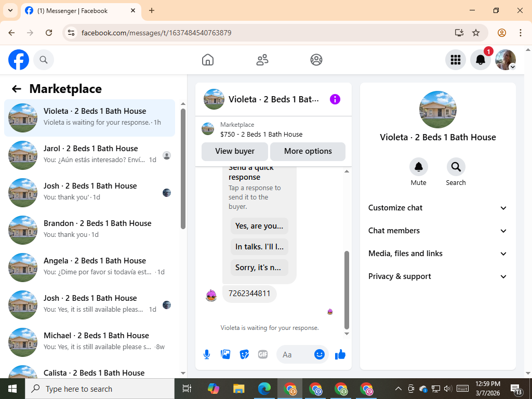Reload the page in the browser
The width and height of the screenshot is (532, 399).
(49, 33)
